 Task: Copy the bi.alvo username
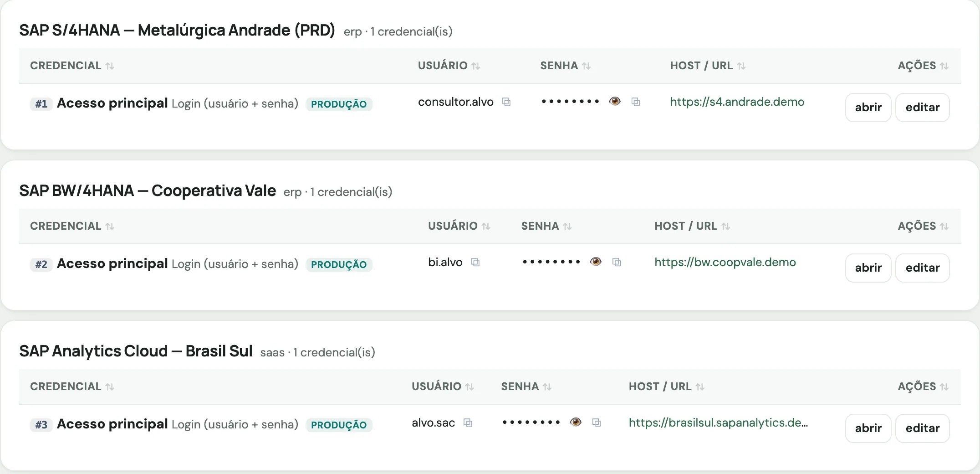[475, 262]
